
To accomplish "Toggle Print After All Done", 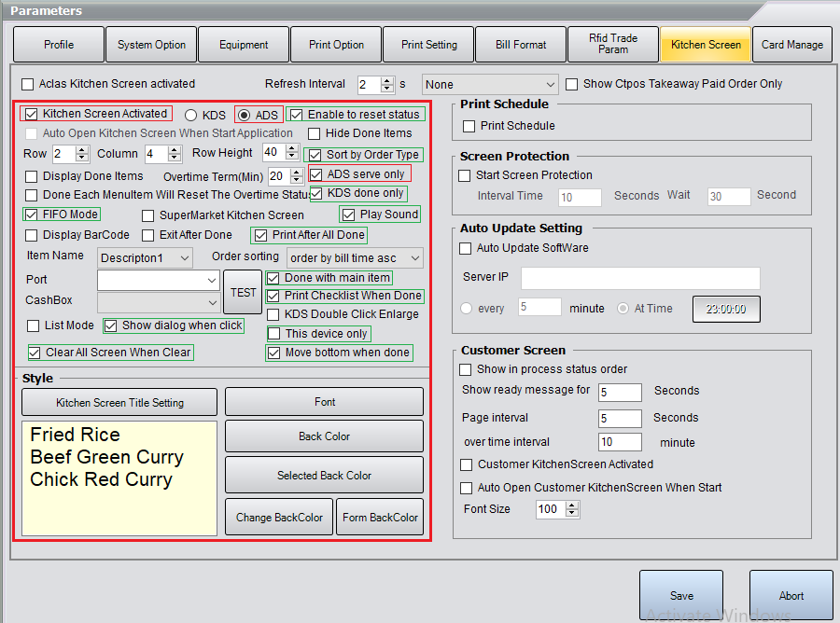I will point(261,235).
